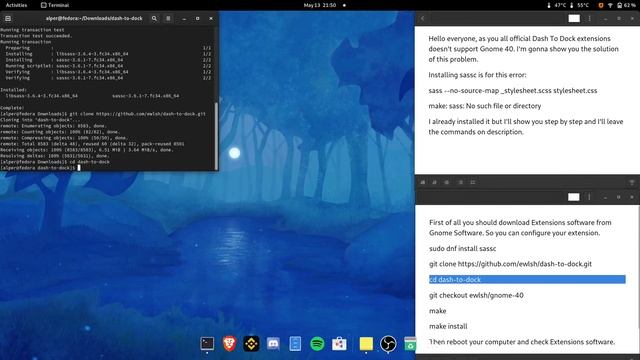Open OBS Studio from the dock
Viewport: 640px width, 360px height.
(388, 344)
